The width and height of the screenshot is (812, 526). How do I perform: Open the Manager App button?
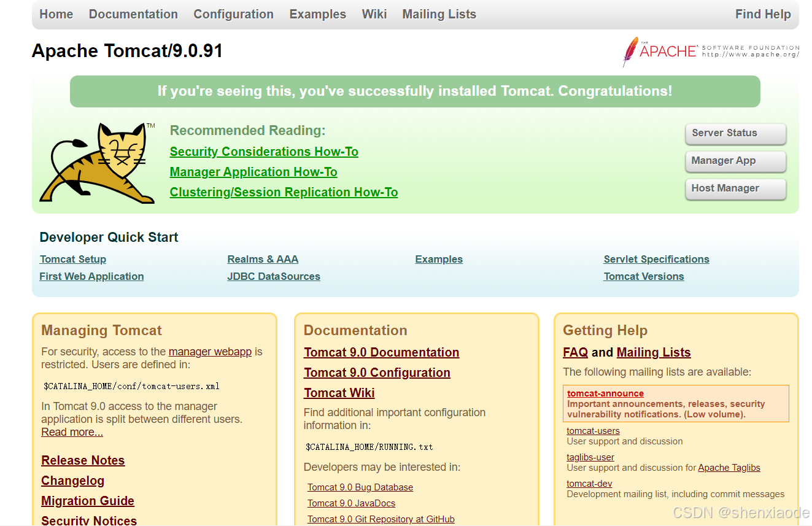tap(735, 161)
